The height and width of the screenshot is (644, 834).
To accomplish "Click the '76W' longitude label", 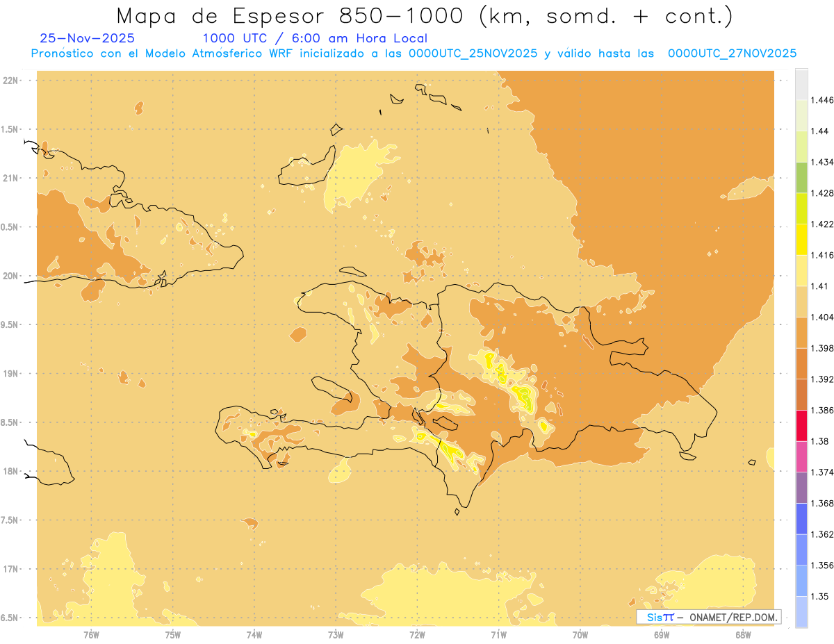I will [x=91, y=635].
